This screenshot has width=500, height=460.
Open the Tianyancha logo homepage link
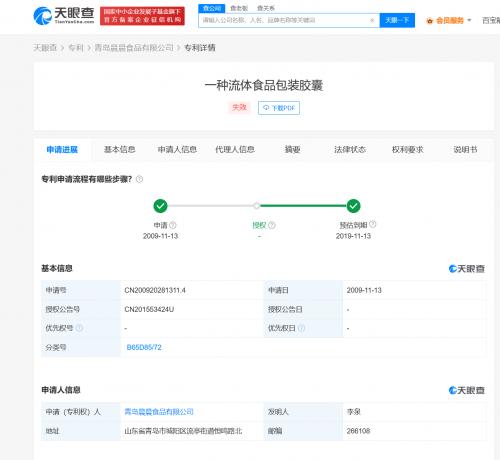[64, 15]
